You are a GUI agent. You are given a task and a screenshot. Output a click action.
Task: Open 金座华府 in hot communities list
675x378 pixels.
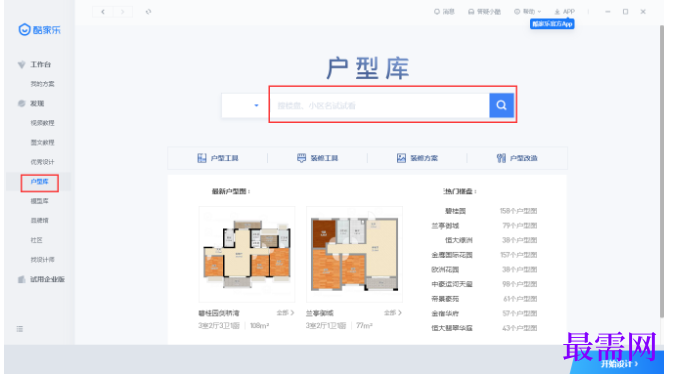[445, 313]
